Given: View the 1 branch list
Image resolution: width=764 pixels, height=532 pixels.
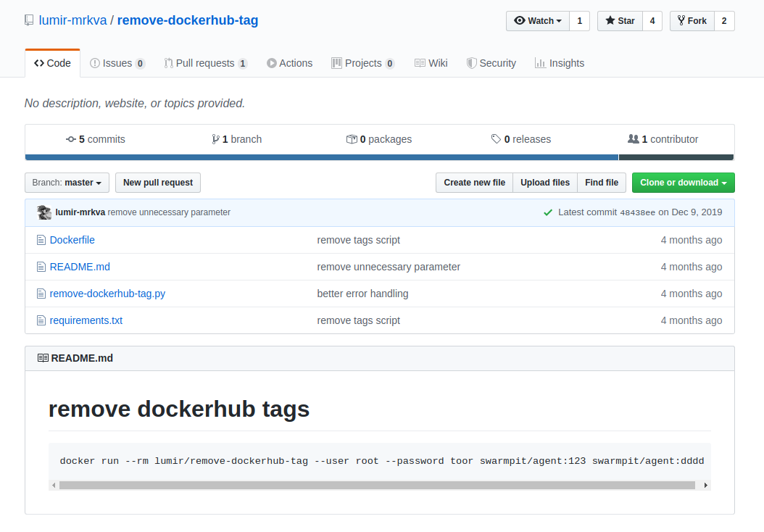Looking at the screenshot, I should click(237, 139).
